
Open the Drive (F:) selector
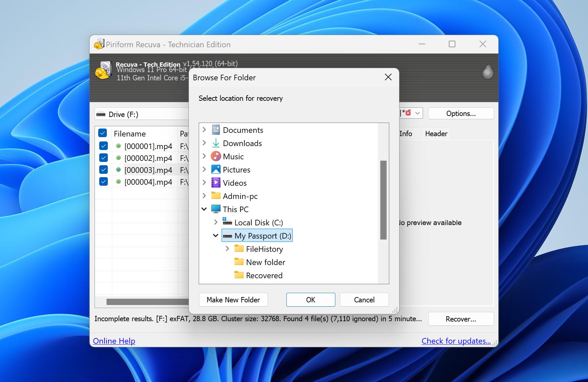[x=142, y=114]
